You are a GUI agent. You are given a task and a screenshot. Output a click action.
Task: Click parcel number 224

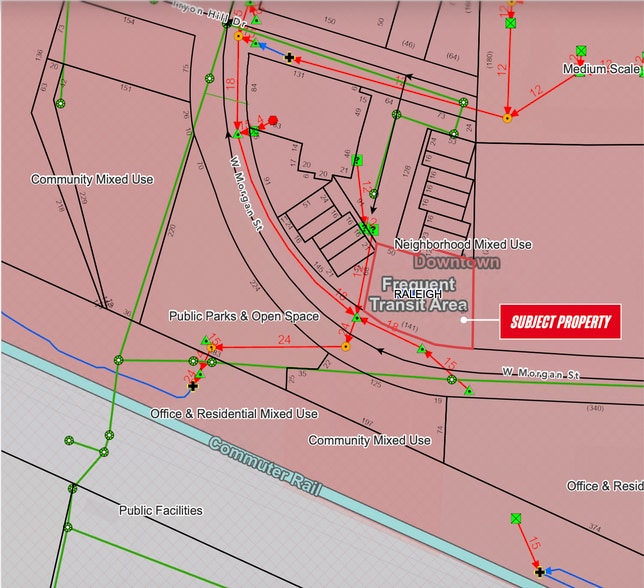(x=255, y=286)
